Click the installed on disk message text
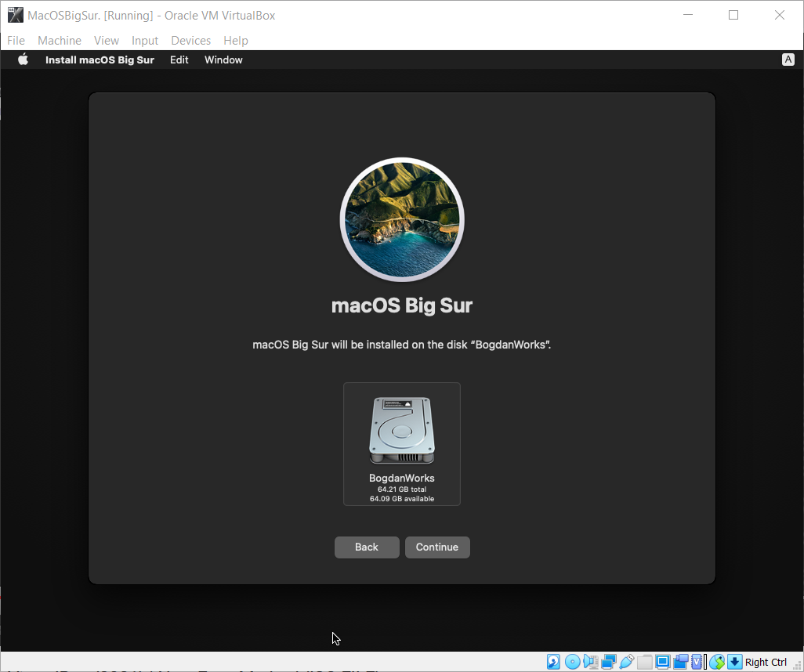This screenshot has width=804, height=672. (402, 345)
